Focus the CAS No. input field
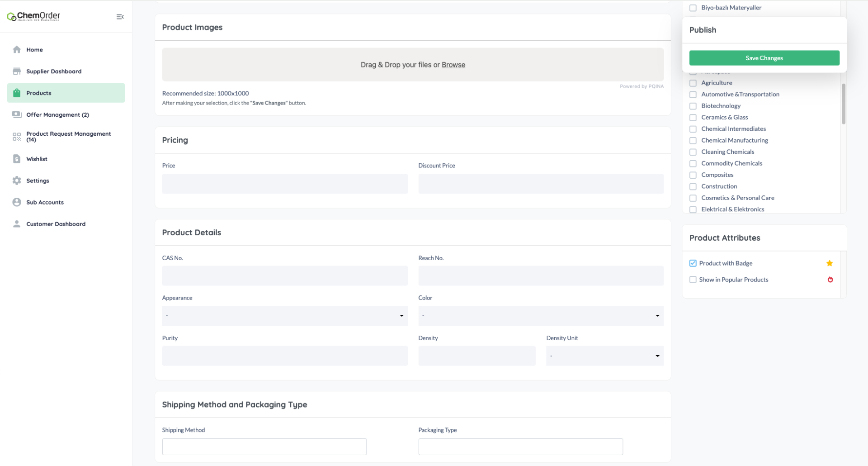This screenshot has height=466, width=868. click(284, 276)
